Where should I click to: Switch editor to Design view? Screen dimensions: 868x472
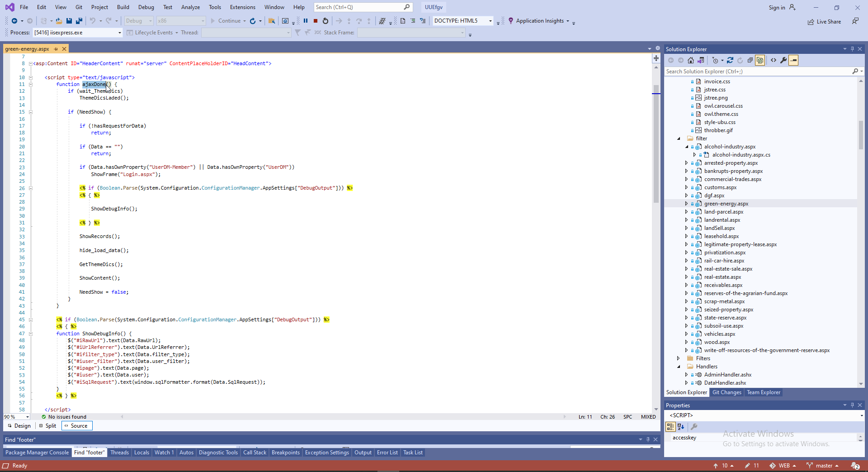(19, 426)
